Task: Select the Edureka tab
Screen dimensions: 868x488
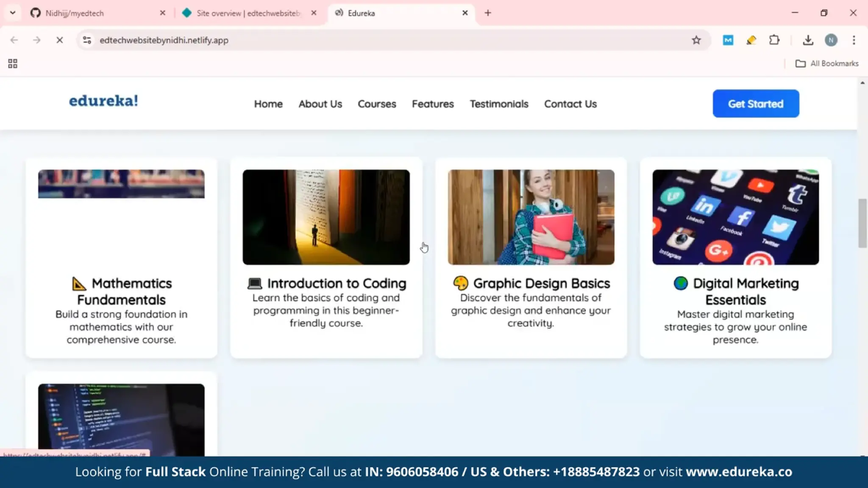Action: coord(401,13)
